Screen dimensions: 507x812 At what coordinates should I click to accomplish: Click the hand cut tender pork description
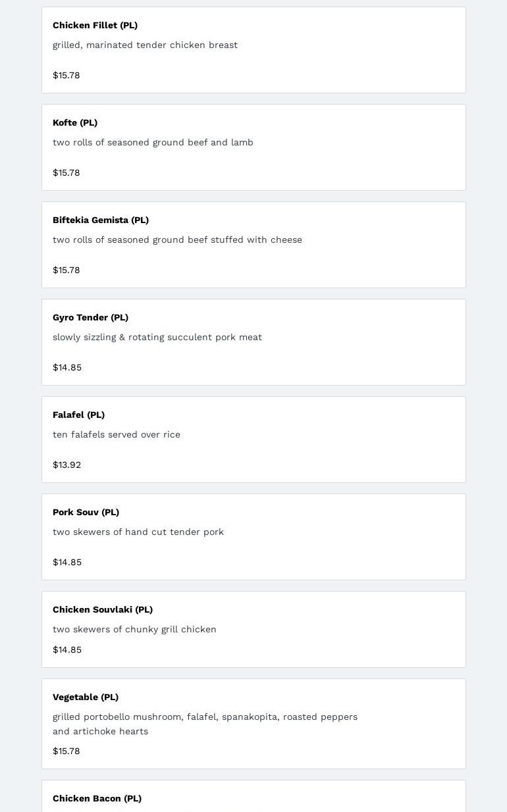click(x=138, y=532)
